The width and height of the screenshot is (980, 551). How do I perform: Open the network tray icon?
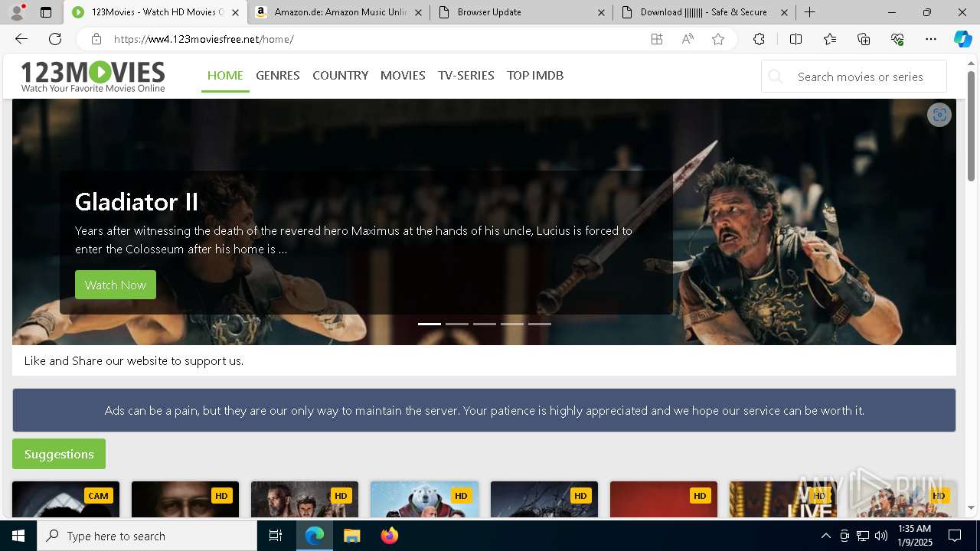coord(862,536)
